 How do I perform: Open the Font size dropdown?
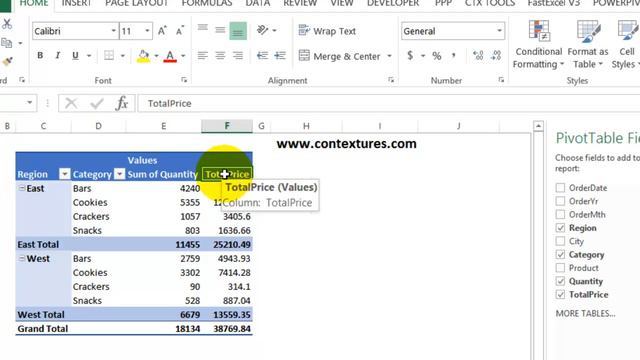click(147, 31)
